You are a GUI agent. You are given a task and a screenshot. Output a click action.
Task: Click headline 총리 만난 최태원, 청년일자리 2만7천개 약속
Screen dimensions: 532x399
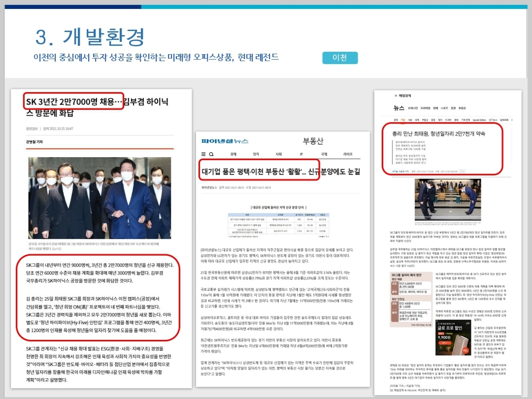(x=439, y=133)
